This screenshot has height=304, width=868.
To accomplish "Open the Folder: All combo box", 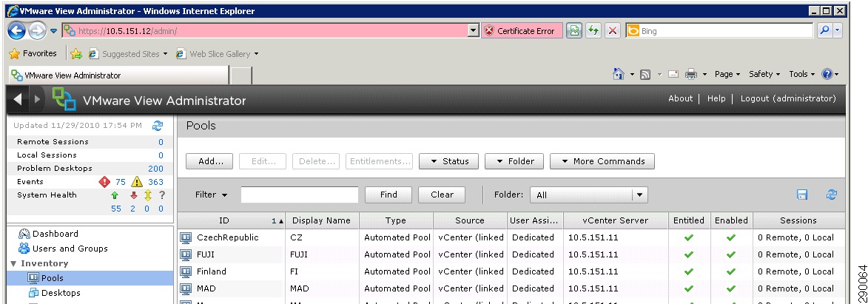I will (x=589, y=195).
